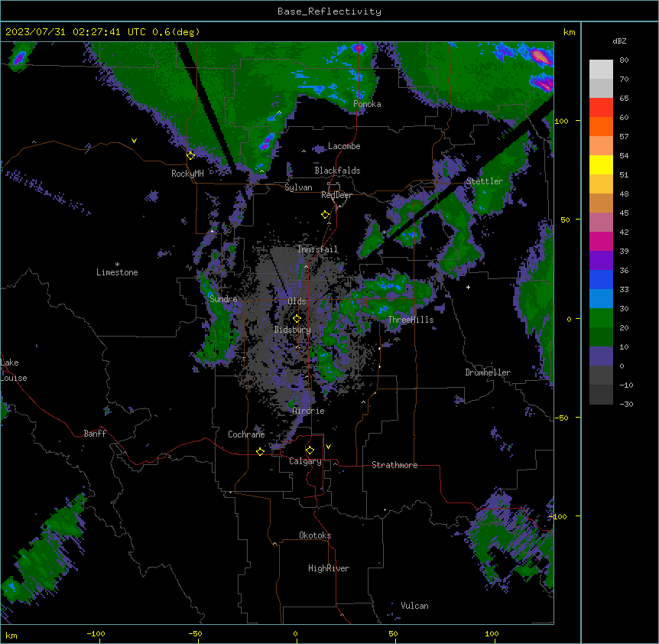Click the Calgary city label
Screen dimensions: 659x644
(305, 461)
